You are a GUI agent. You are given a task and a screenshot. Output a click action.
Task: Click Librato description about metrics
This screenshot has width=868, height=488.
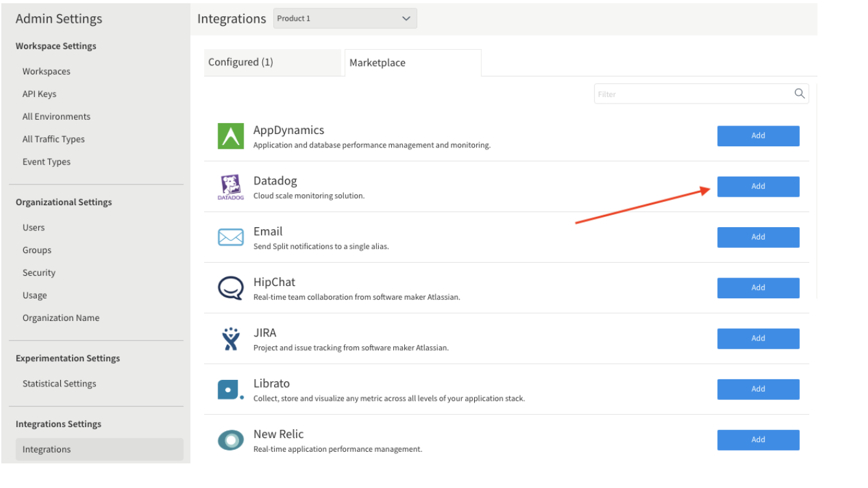(389, 398)
